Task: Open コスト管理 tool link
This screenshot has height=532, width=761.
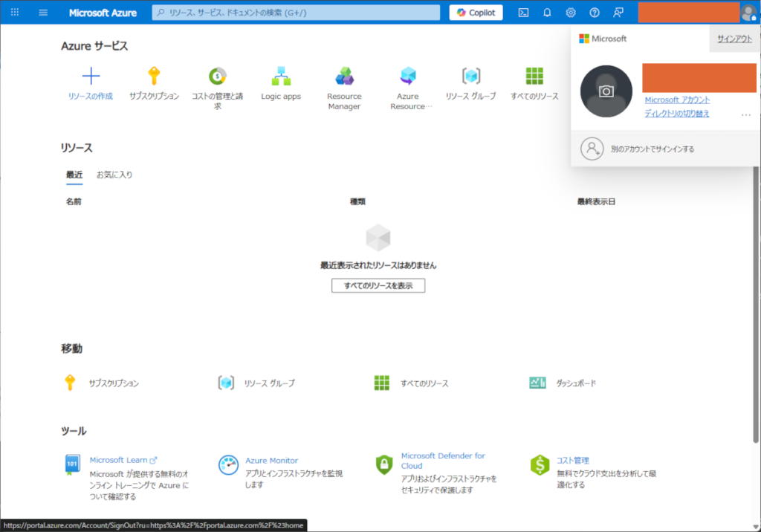Action: pos(572,460)
